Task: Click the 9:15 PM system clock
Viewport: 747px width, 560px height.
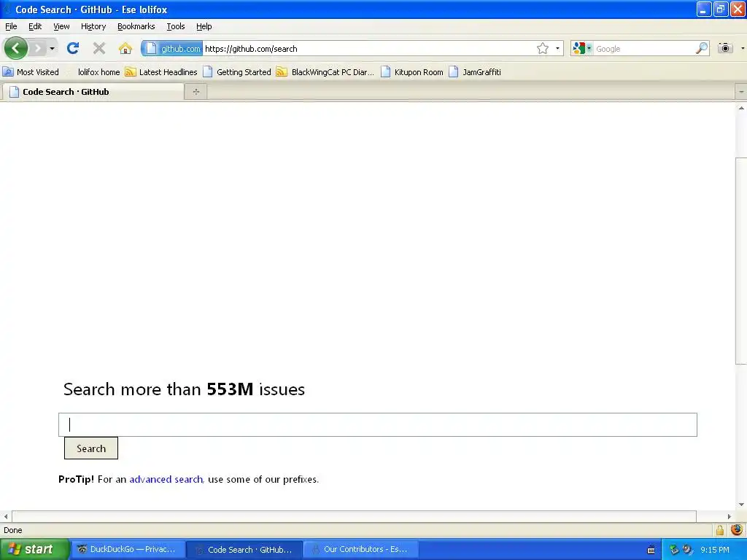Action: coord(715,550)
